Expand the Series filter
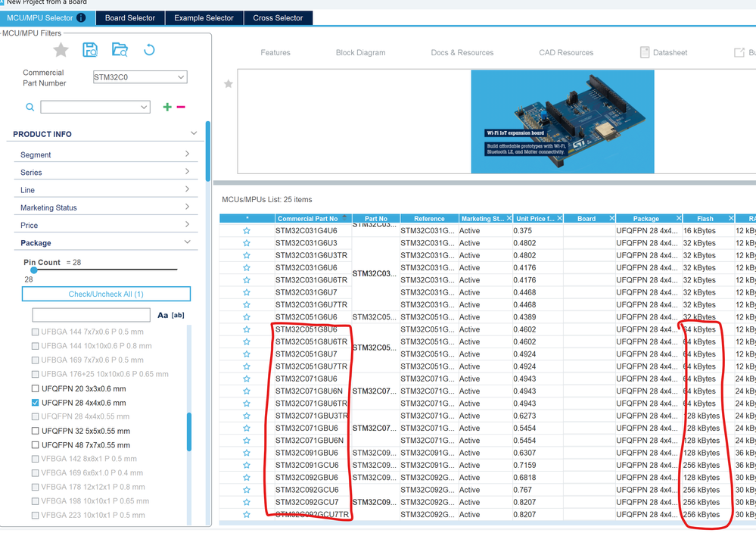 point(187,172)
